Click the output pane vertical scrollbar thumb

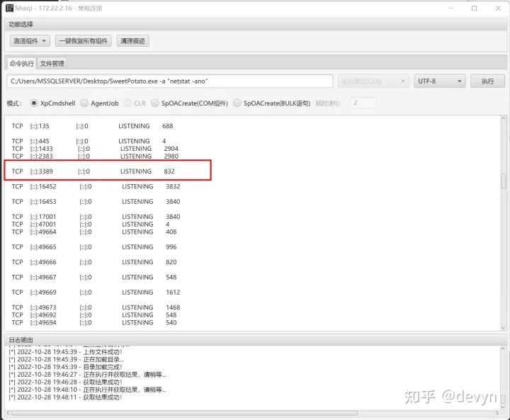tap(504, 181)
